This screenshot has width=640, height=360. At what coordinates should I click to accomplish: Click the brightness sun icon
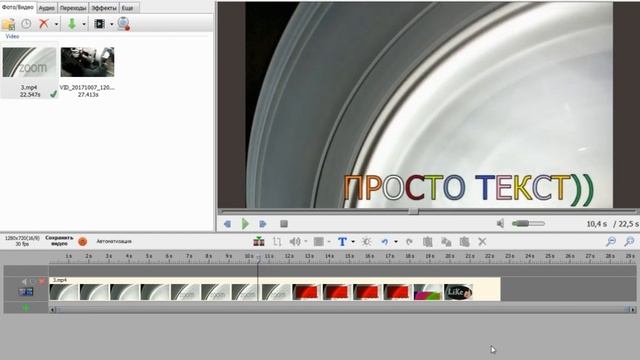(367, 242)
